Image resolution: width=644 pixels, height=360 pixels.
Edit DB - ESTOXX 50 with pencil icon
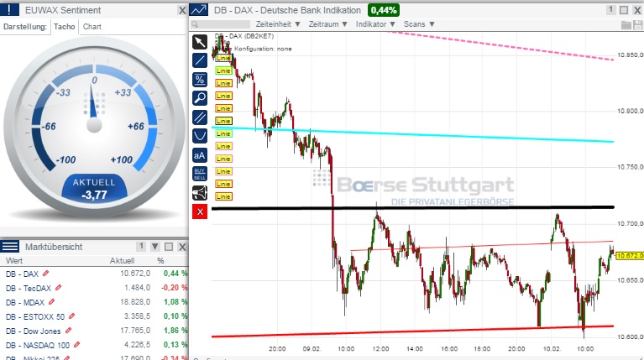tap(72, 316)
